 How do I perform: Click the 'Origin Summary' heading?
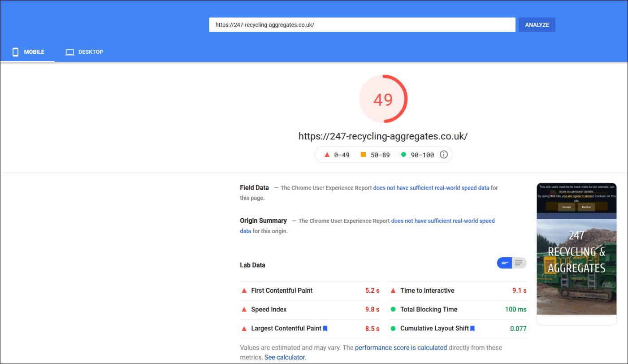tap(263, 221)
